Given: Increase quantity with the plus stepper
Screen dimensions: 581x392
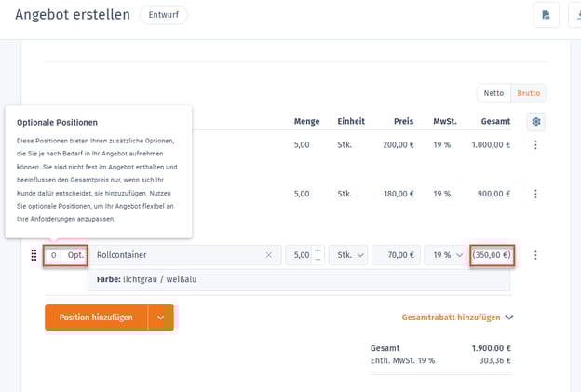Looking at the screenshot, I should 318,250.
